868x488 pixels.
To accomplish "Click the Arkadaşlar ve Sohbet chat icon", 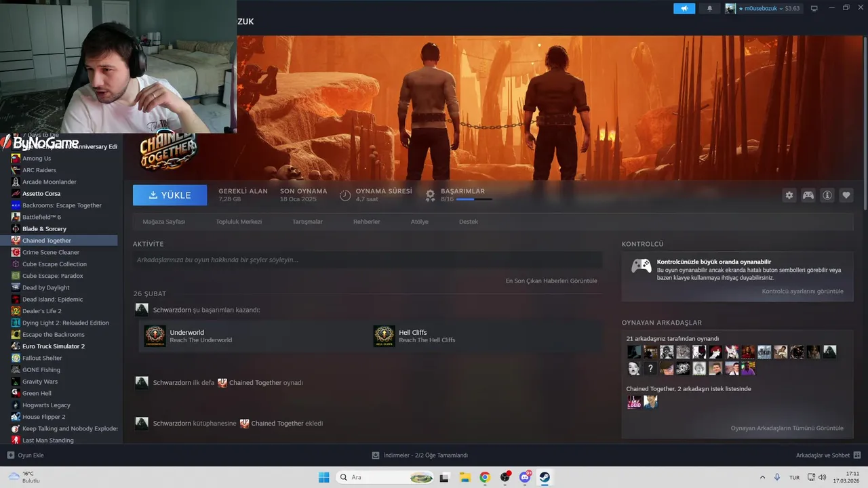I will [857, 455].
